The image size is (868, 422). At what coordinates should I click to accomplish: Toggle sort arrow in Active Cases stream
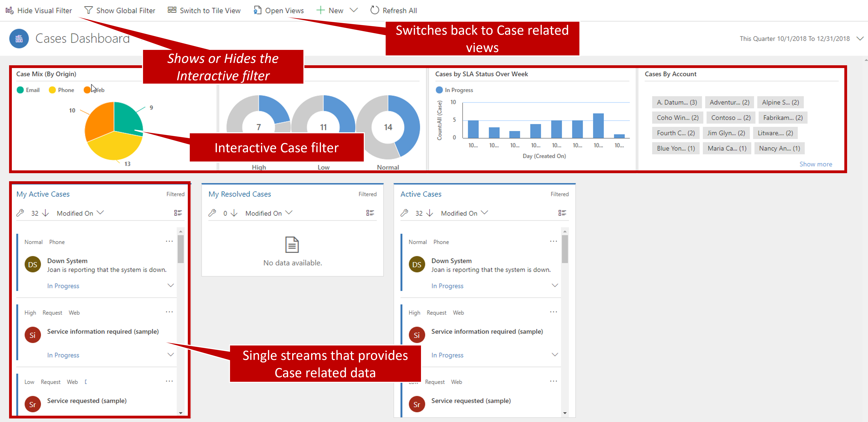point(430,213)
